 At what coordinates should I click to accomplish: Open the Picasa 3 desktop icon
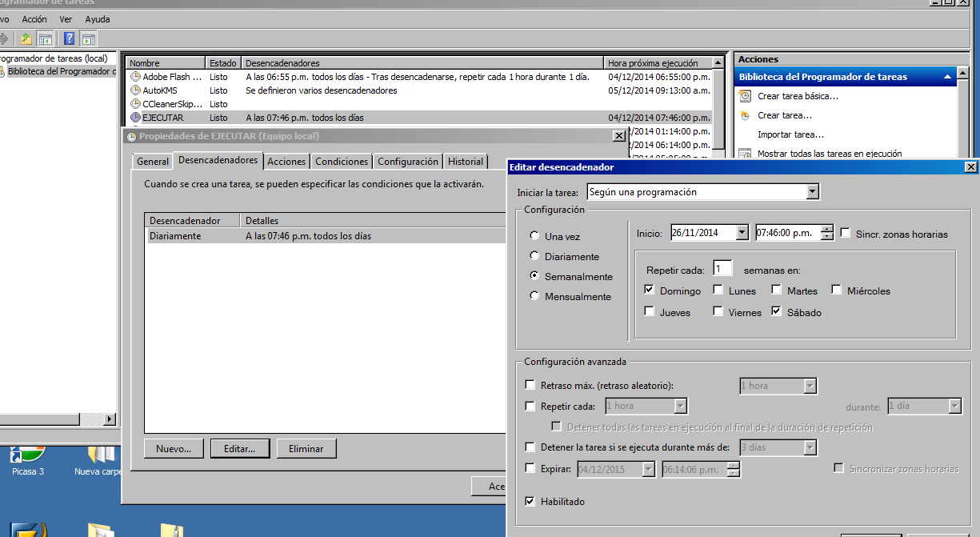[x=27, y=457]
